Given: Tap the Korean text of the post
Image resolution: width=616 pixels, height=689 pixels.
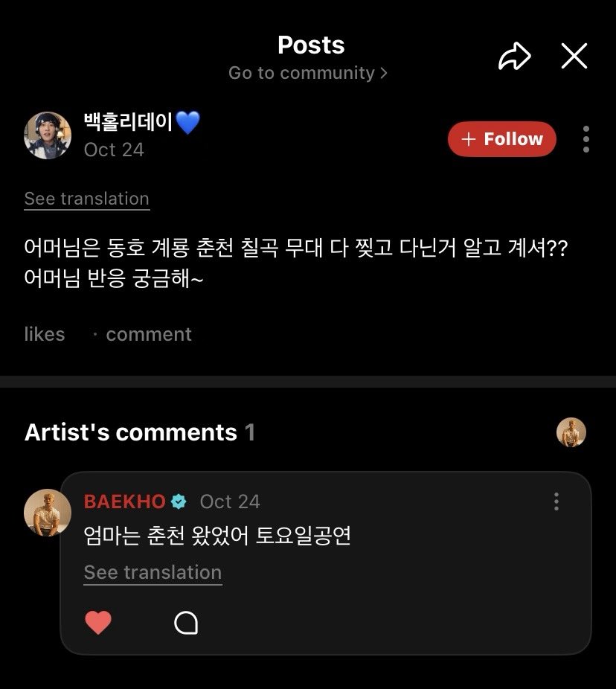Looking at the screenshot, I should point(295,263).
